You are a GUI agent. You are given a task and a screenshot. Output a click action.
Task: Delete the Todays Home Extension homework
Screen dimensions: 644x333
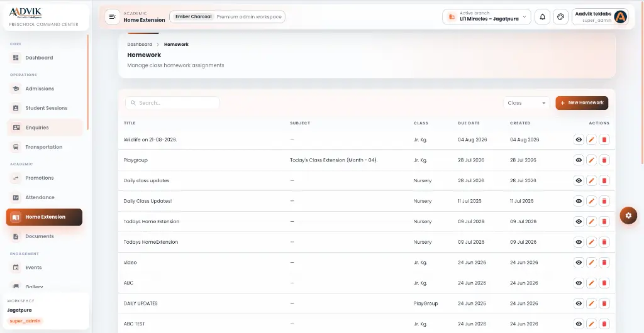(x=604, y=222)
